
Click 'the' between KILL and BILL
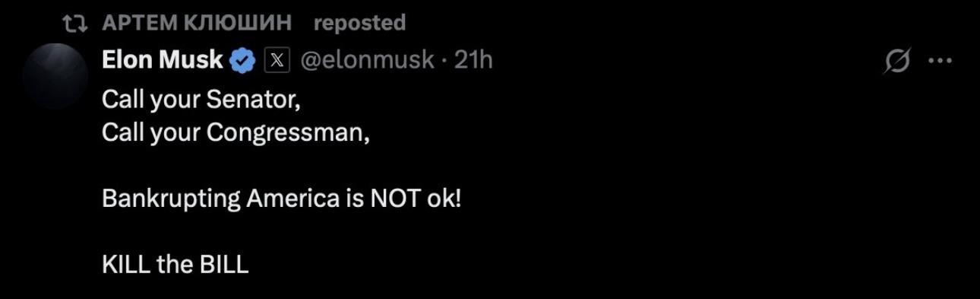175,265
